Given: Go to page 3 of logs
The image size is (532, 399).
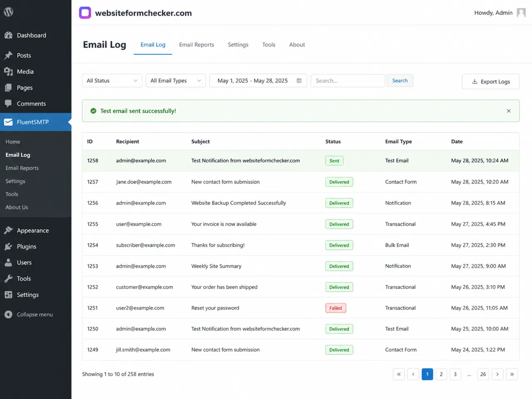Looking at the screenshot, I should [455, 374].
